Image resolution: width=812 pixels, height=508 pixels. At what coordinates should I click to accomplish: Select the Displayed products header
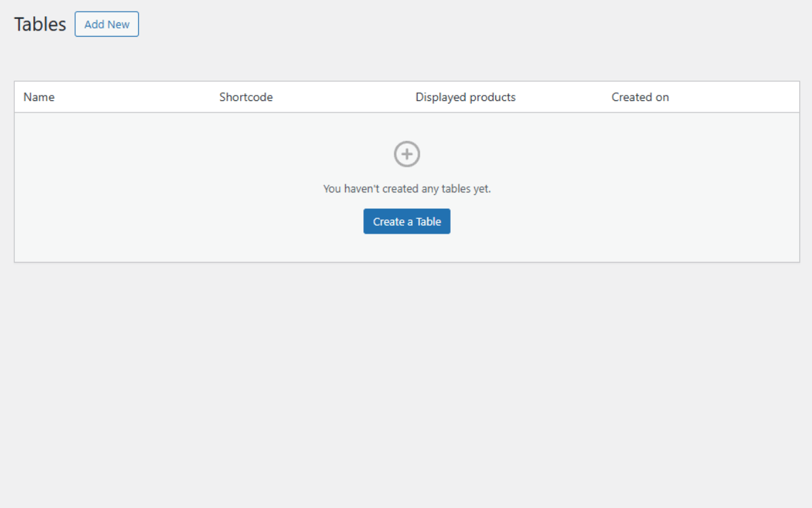coord(465,97)
